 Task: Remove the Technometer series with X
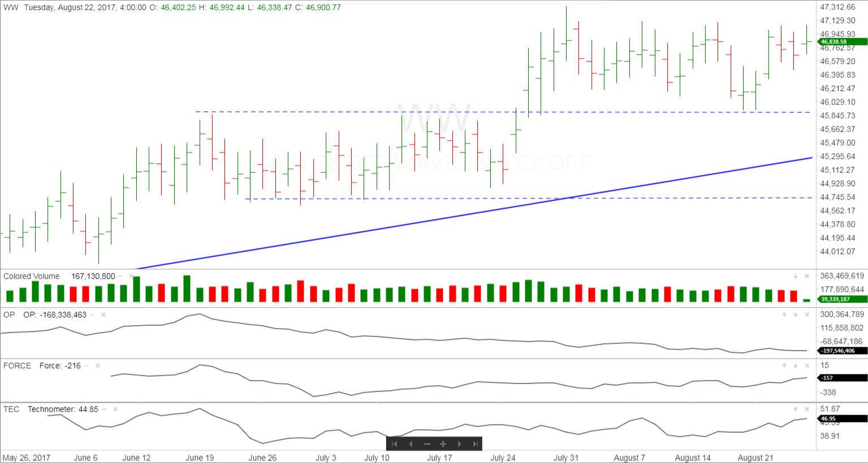pos(115,409)
